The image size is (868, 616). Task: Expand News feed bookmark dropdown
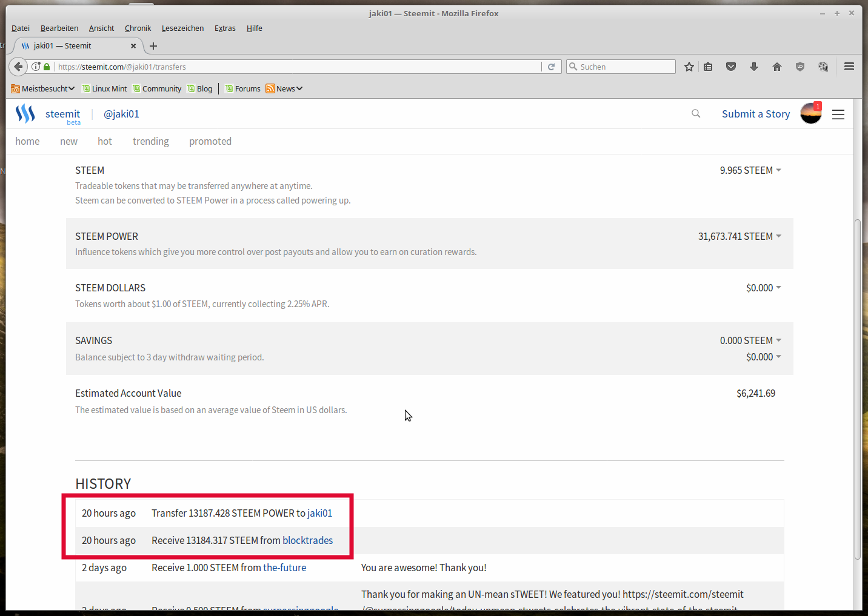284,88
